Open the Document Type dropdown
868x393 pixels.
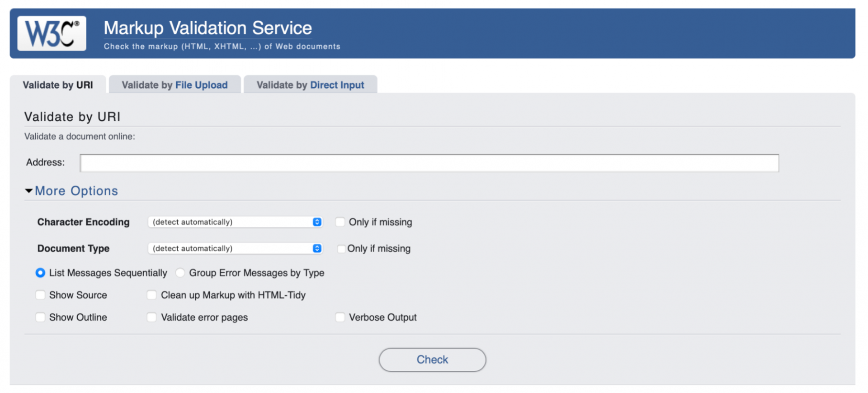(235, 248)
